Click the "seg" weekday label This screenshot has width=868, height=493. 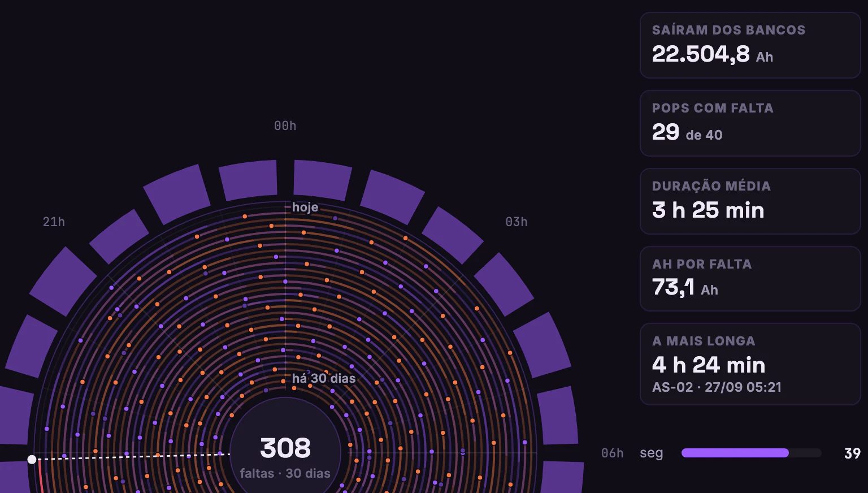[x=652, y=453]
